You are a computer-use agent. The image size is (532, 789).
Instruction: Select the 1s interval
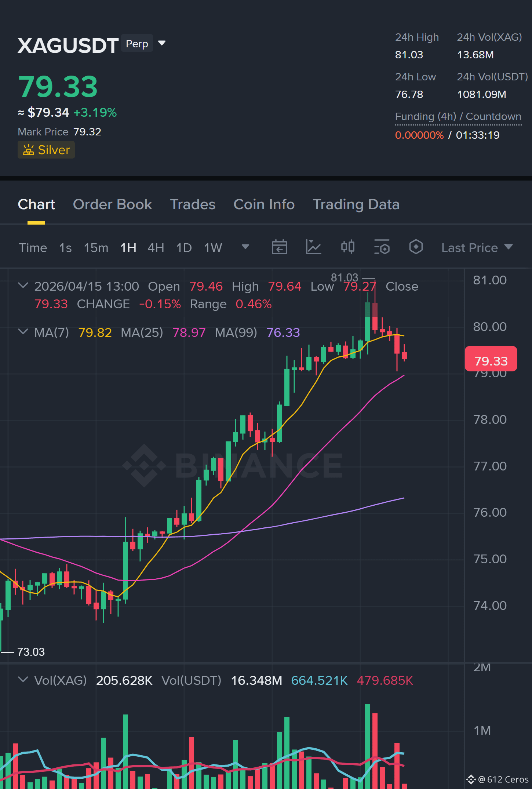point(65,248)
